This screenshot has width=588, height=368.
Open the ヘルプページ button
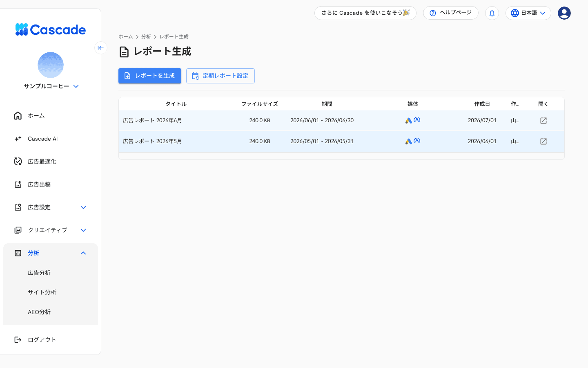tap(451, 13)
